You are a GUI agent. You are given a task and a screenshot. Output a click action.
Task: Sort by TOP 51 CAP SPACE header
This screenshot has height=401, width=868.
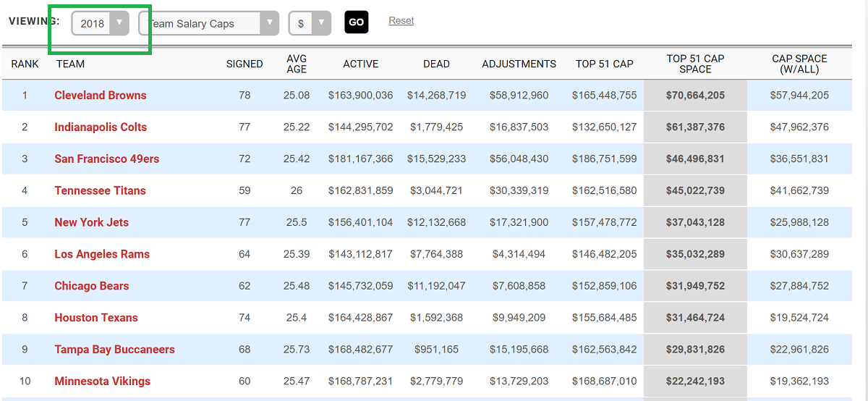pos(695,64)
